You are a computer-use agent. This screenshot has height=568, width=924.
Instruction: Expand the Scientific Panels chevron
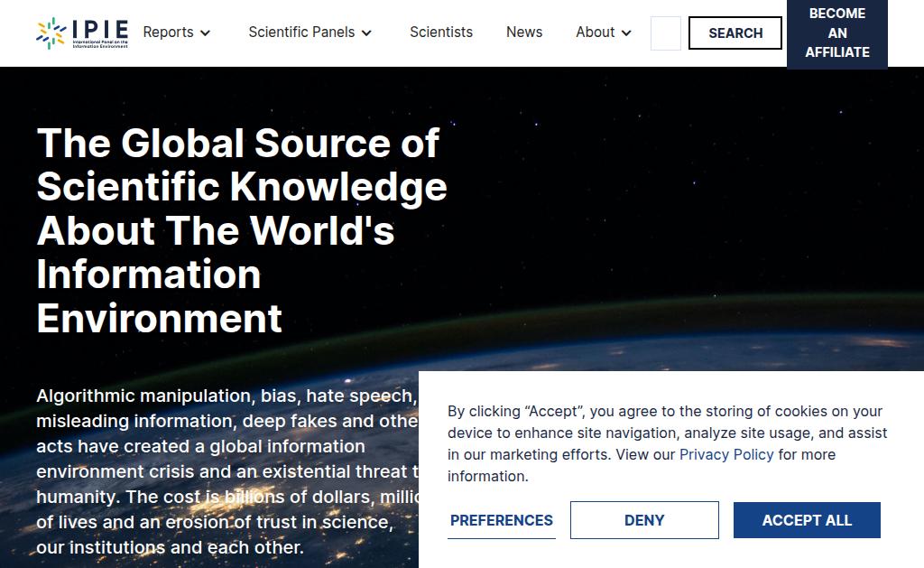coord(366,33)
